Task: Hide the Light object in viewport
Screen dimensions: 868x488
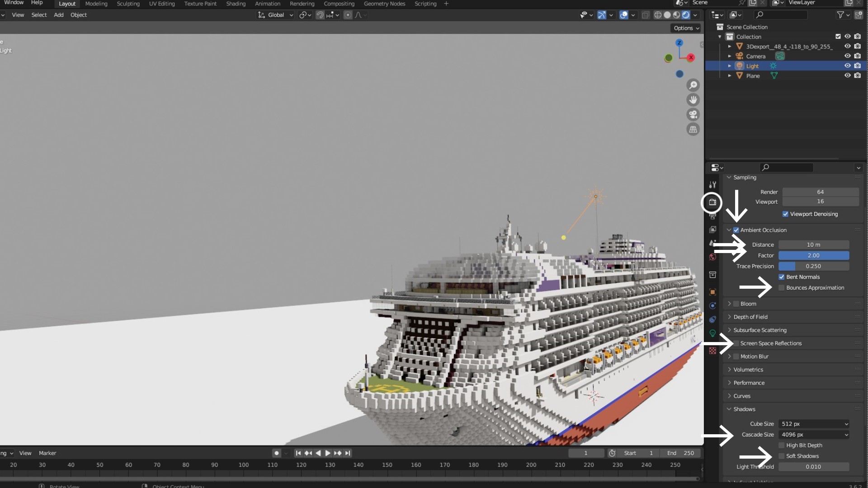Action: (x=847, y=66)
